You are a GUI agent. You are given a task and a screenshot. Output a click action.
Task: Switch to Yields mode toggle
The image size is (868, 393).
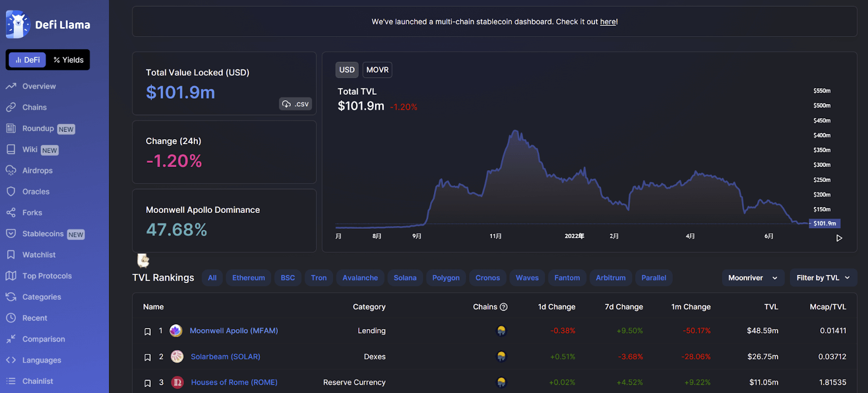click(68, 60)
